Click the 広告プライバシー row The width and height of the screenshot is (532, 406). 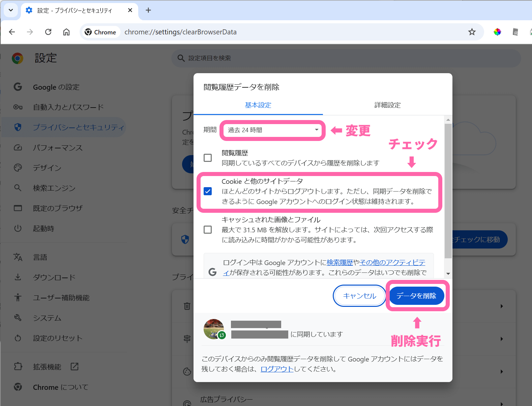(x=344, y=399)
